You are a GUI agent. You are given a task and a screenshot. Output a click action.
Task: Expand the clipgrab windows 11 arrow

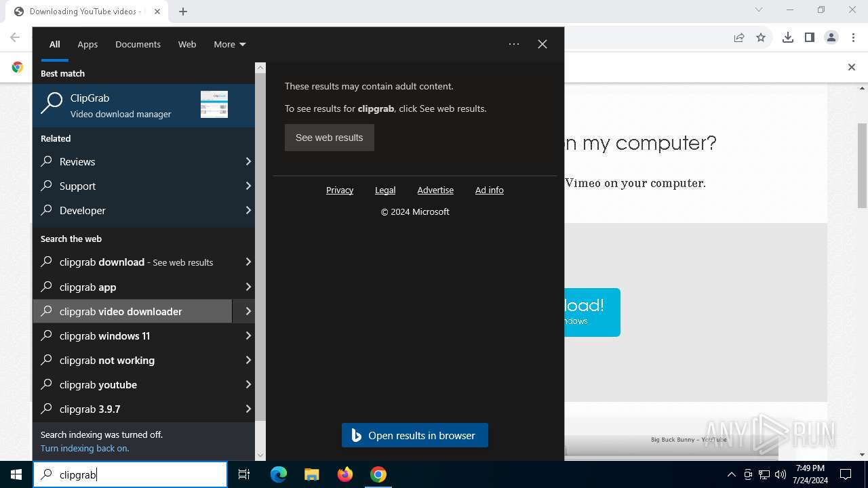(248, 335)
